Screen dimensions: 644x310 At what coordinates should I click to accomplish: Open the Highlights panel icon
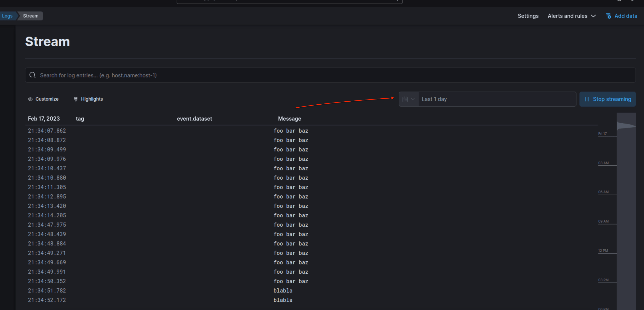(x=76, y=99)
